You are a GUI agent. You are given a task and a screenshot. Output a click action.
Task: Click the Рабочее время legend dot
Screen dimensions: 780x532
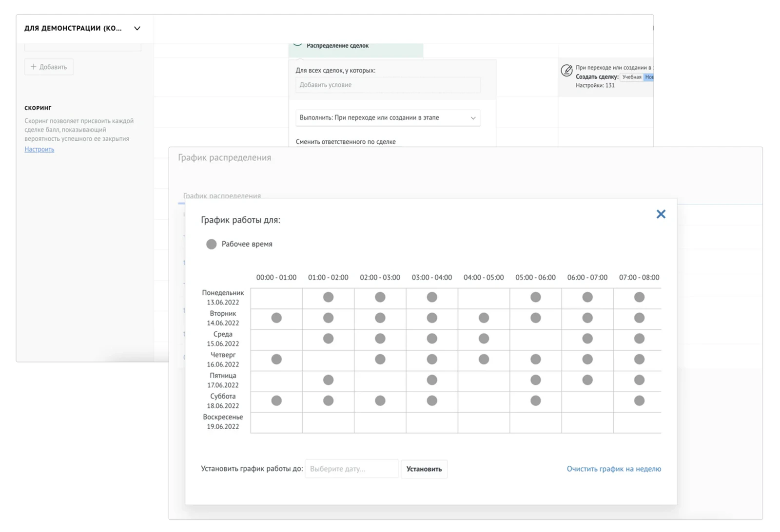pos(211,244)
